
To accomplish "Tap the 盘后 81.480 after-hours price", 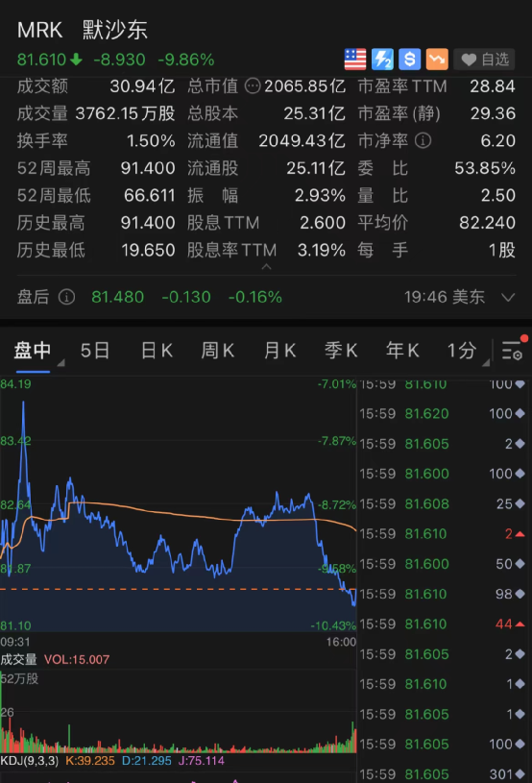I will [118, 297].
